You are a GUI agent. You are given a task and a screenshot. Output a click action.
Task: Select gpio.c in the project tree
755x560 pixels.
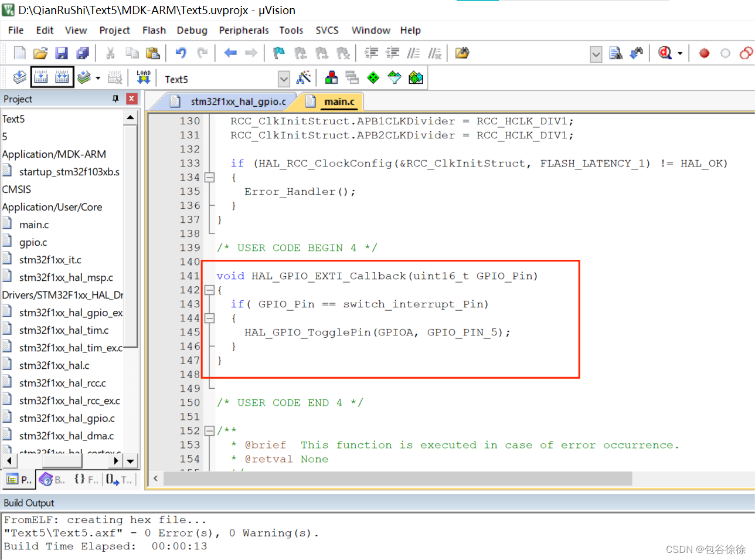click(33, 242)
